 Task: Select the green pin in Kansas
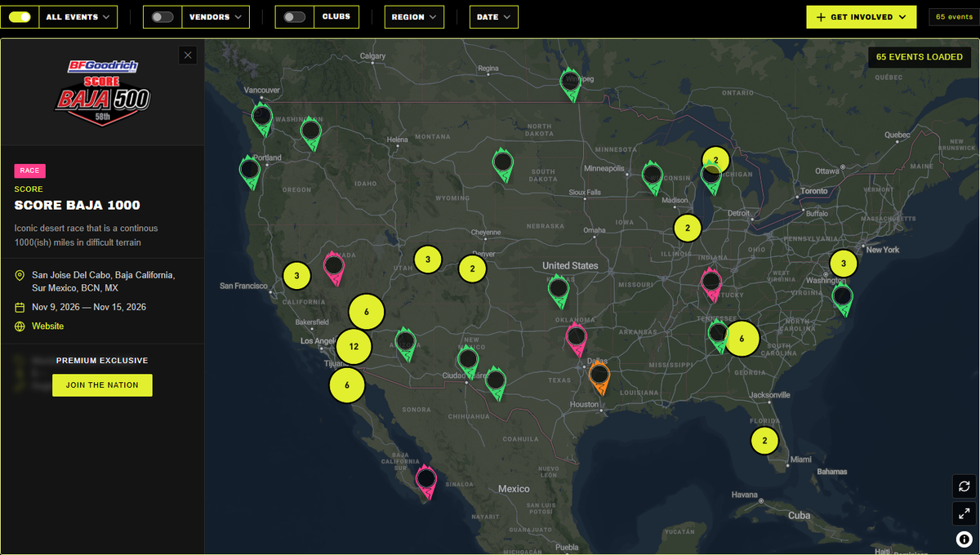click(559, 290)
